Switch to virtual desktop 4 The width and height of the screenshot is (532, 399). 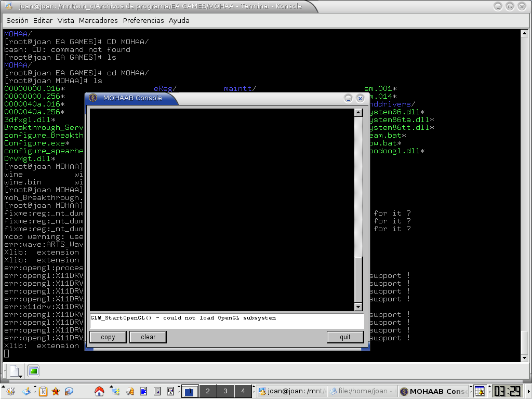[243, 391]
